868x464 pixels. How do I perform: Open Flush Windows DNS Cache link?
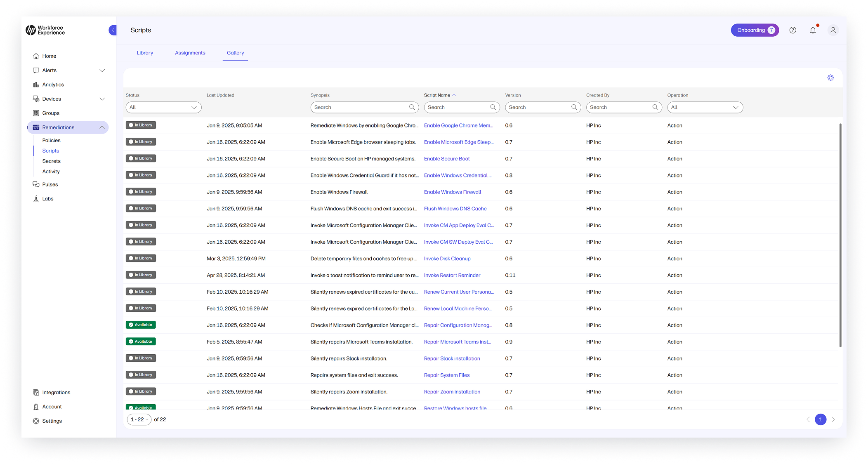pyautogui.click(x=455, y=209)
